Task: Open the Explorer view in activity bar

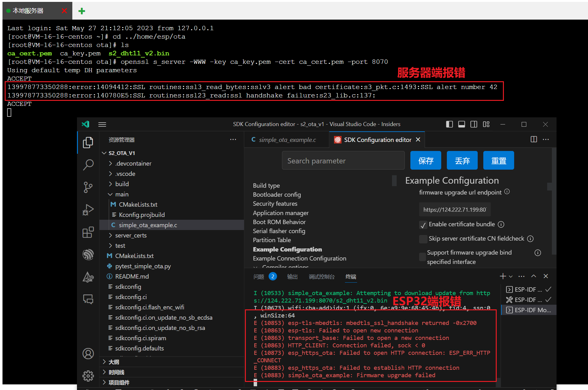Action: (x=88, y=143)
